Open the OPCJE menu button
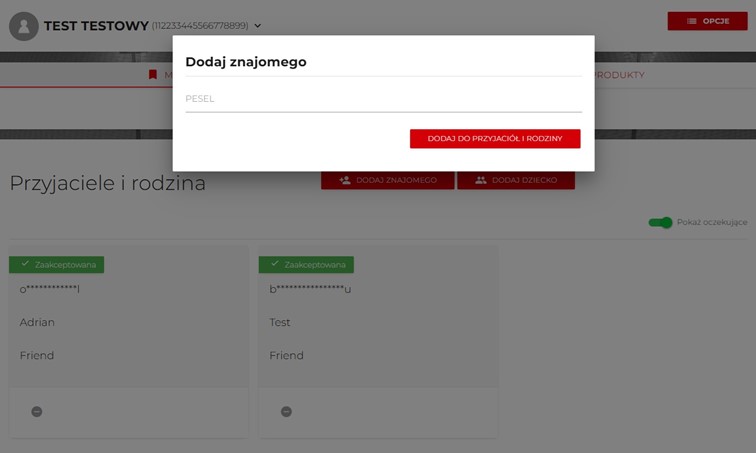Image resolution: width=756 pixels, height=453 pixels. click(x=707, y=21)
